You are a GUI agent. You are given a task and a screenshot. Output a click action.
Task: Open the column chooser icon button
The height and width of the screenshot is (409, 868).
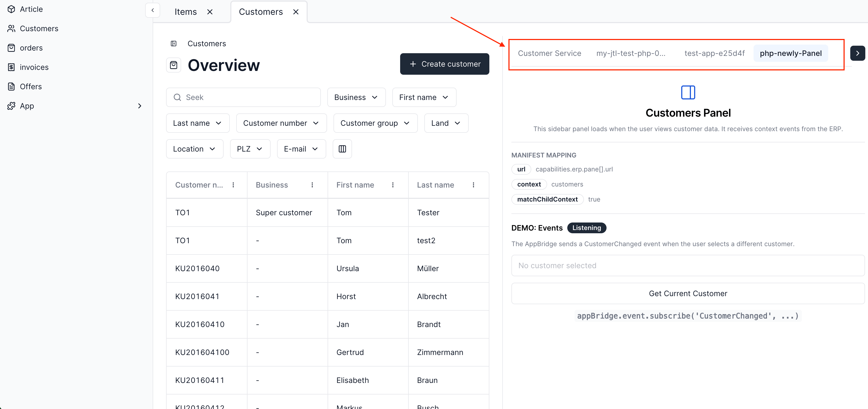(x=342, y=149)
